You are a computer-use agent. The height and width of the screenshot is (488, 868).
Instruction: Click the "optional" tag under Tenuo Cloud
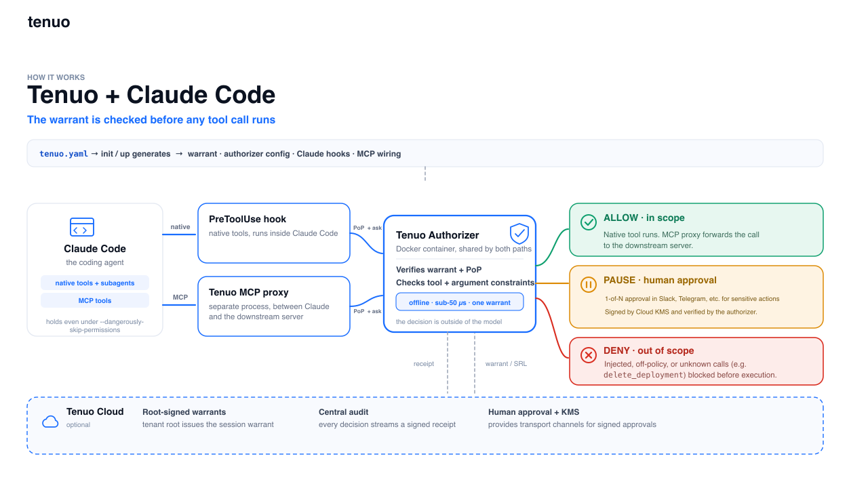pos(78,425)
